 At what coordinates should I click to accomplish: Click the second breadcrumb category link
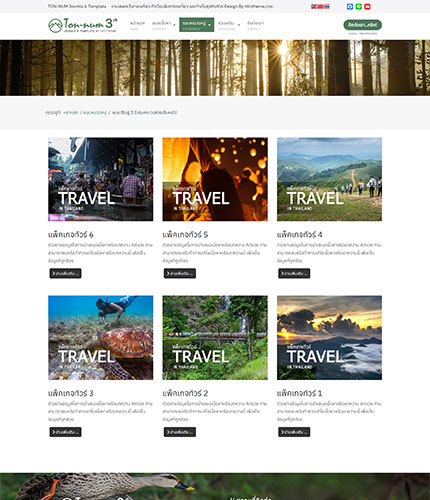coord(95,113)
